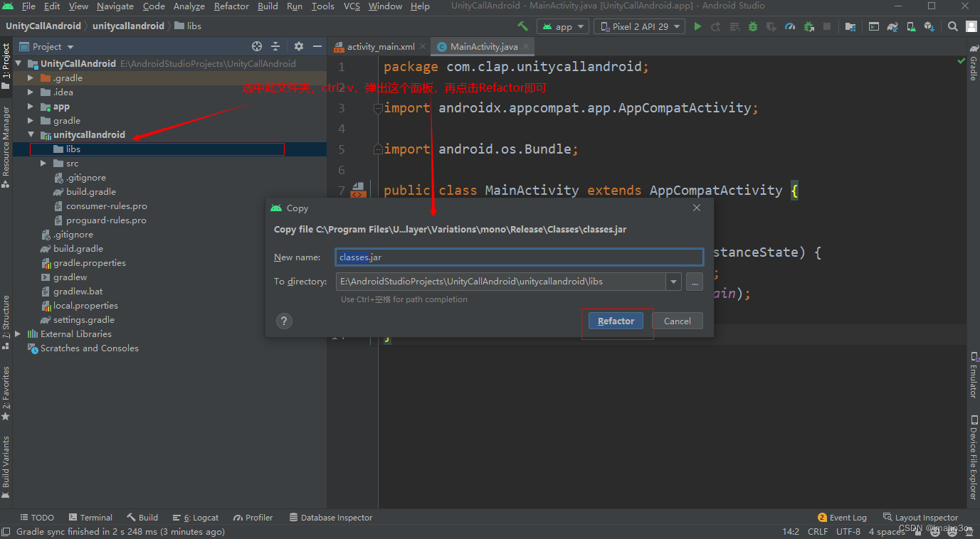Screen dimensions: 980x539
Task: Click the Run Anything icon in toolbar
Action: (x=874, y=26)
